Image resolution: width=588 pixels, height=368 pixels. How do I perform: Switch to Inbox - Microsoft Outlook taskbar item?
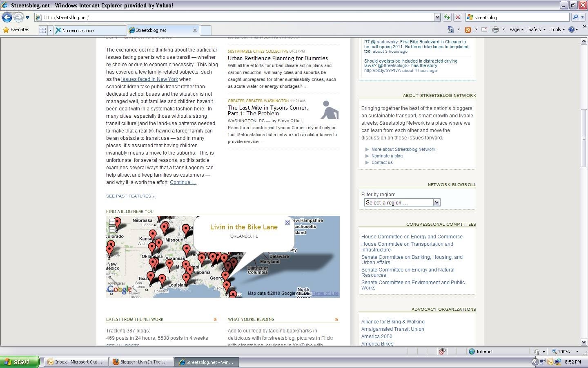pyautogui.click(x=76, y=362)
